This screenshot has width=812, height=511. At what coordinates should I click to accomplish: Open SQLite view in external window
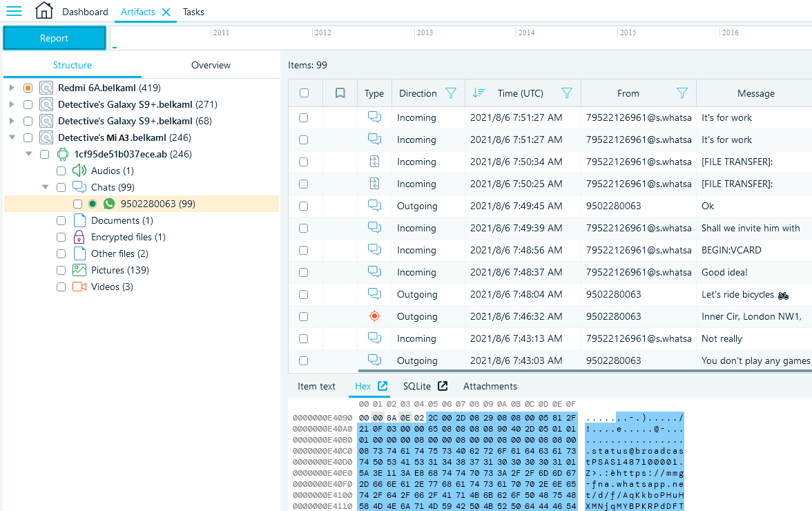[443, 386]
